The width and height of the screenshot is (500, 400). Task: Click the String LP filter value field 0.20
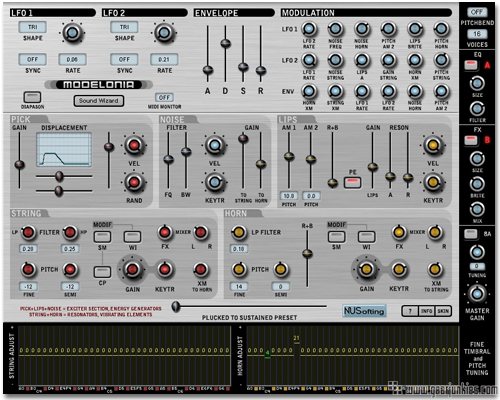click(28, 249)
